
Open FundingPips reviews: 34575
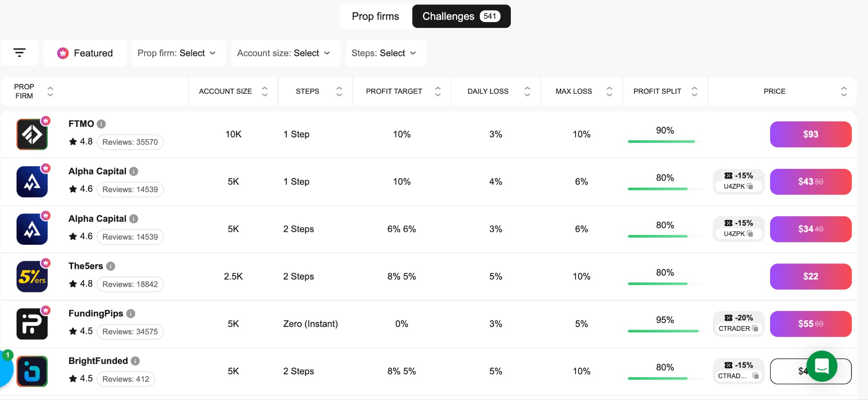tap(130, 332)
